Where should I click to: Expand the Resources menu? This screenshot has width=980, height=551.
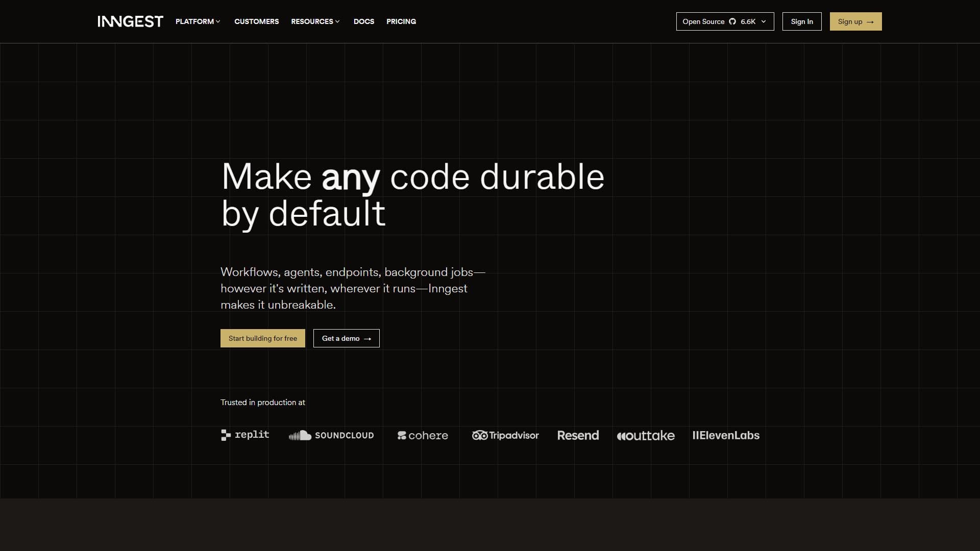click(315, 21)
